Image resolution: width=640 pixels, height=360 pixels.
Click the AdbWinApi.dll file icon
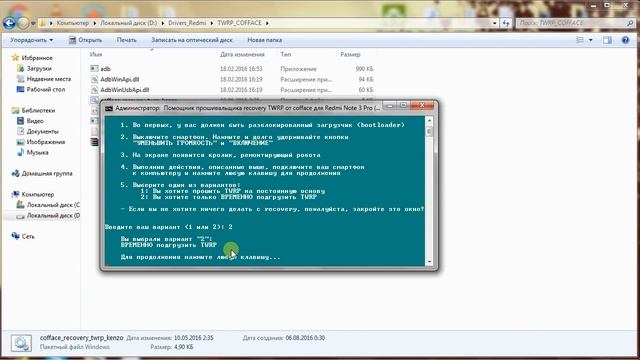click(94, 79)
